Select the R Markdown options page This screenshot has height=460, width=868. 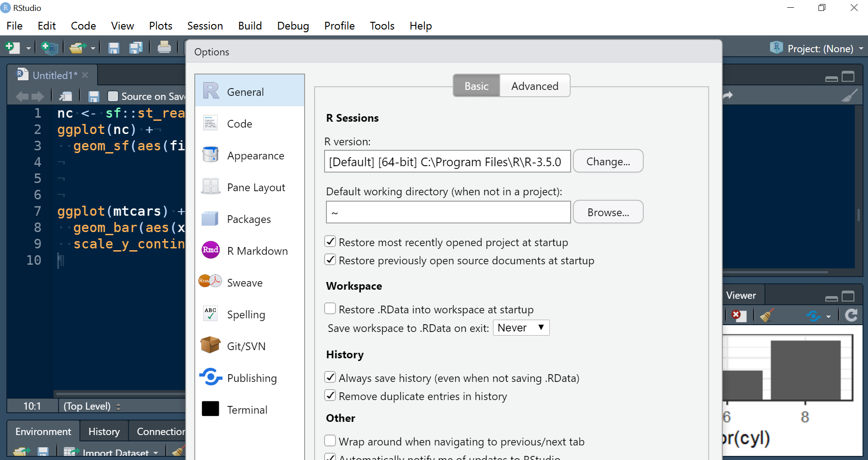point(257,250)
